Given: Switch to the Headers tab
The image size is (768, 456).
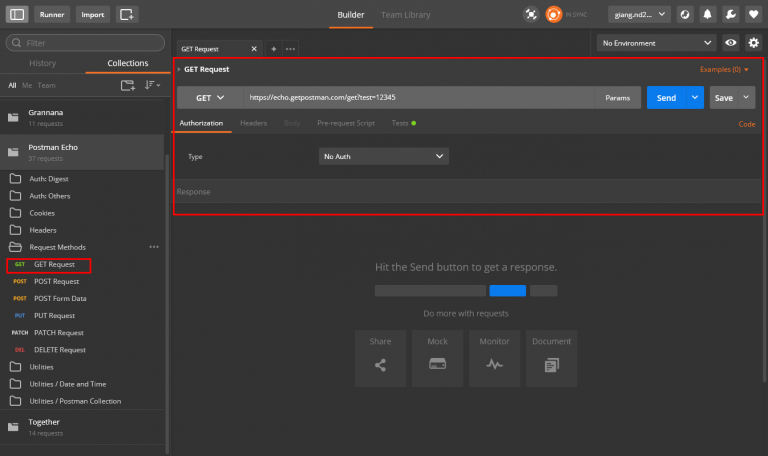Looking at the screenshot, I should coord(253,123).
